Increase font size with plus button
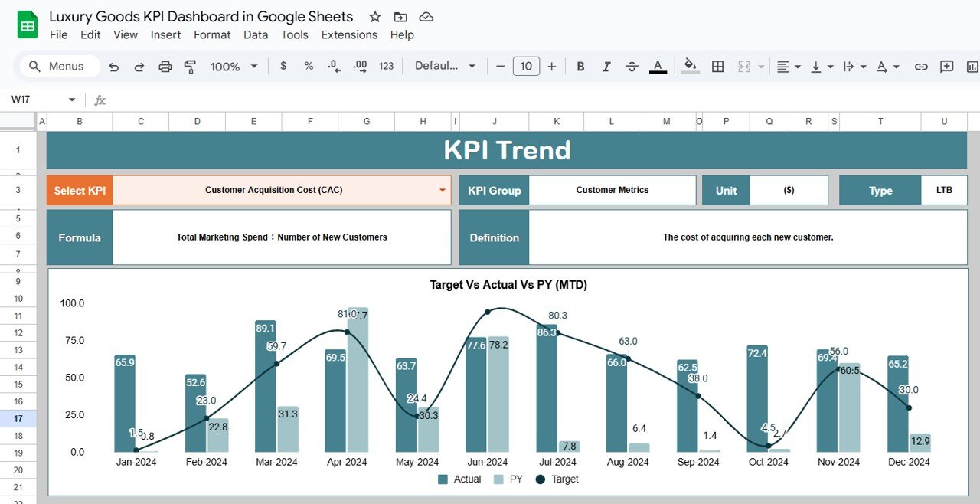The width and height of the screenshot is (980, 504). pos(551,67)
